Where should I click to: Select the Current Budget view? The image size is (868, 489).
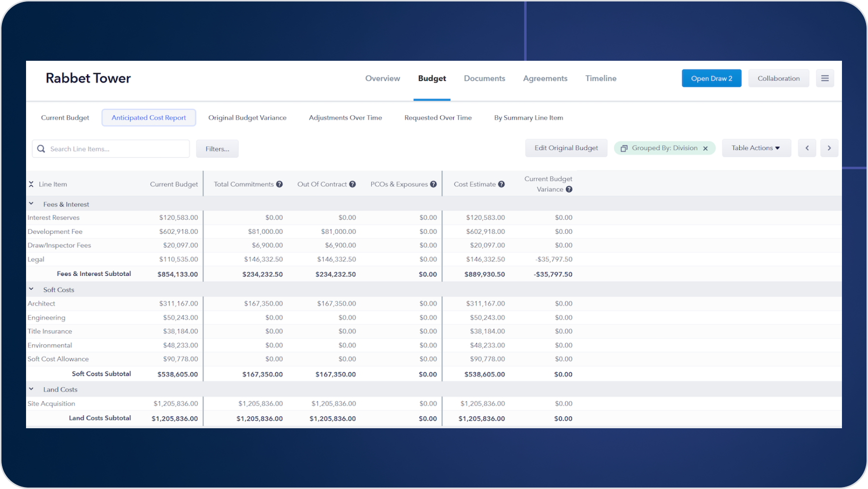tap(65, 118)
